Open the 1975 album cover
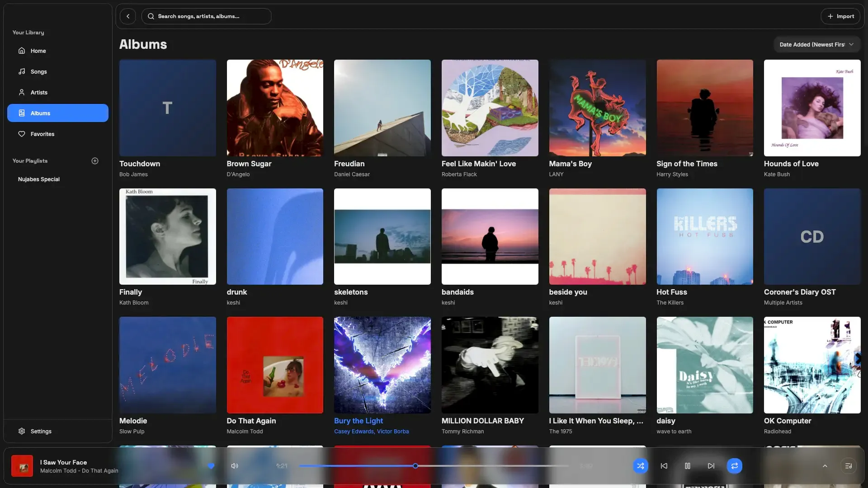 [x=598, y=365]
